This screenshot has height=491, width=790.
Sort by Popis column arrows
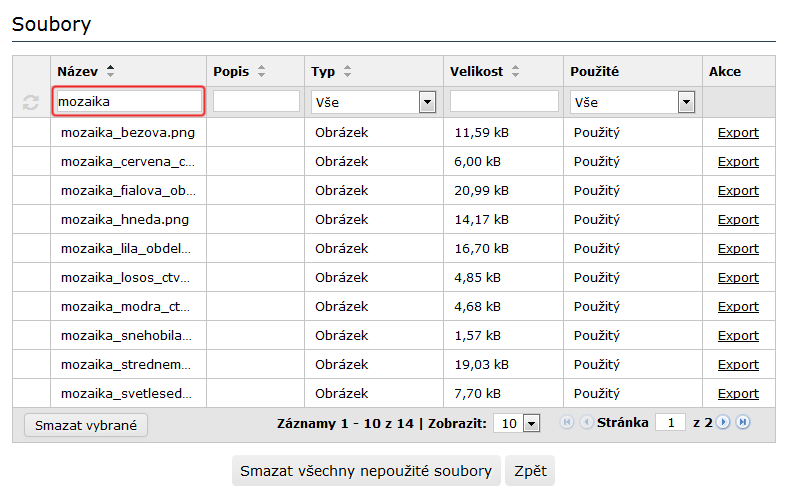point(262,72)
